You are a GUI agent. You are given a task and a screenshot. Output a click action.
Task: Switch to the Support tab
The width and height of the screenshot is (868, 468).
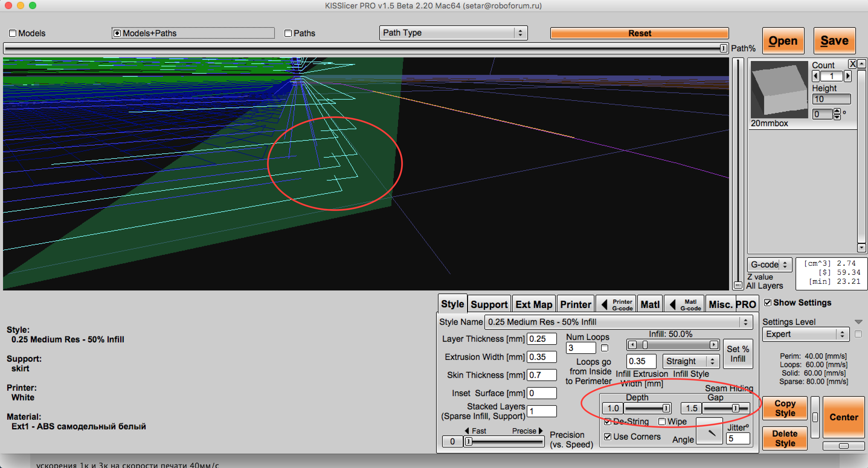(x=489, y=305)
